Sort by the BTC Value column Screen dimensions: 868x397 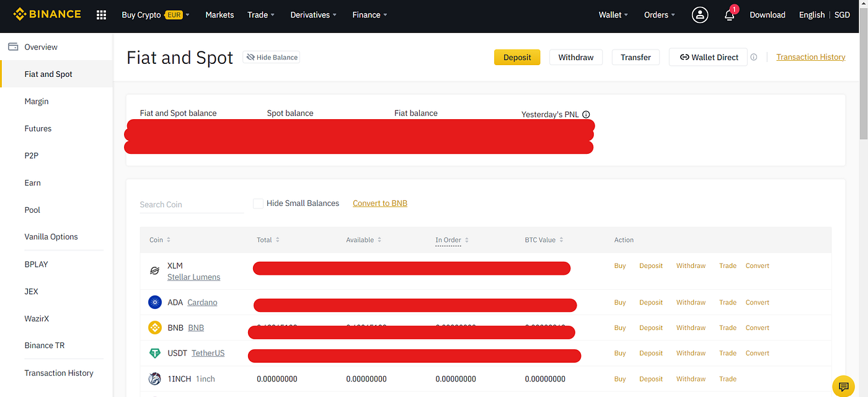[544, 240]
